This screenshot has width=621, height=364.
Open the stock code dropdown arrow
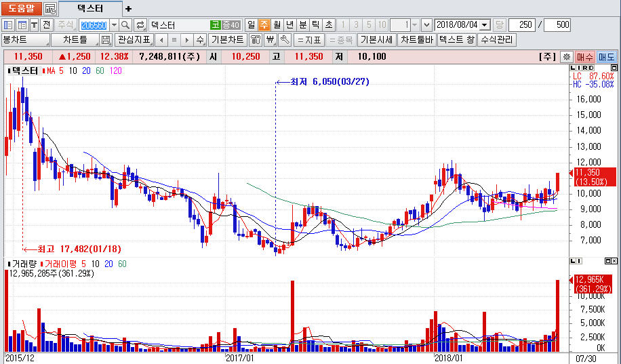click(113, 25)
